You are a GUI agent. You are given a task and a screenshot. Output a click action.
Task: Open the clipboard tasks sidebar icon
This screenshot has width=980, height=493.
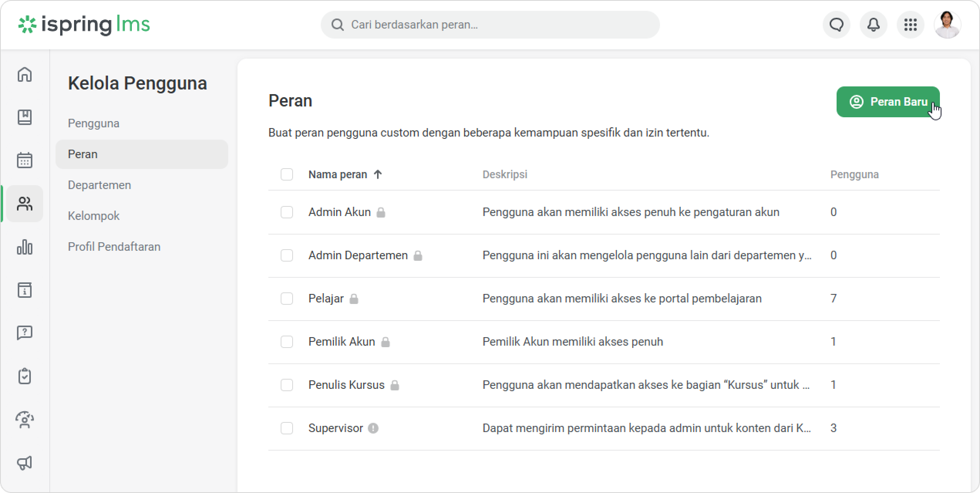click(x=25, y=376)
